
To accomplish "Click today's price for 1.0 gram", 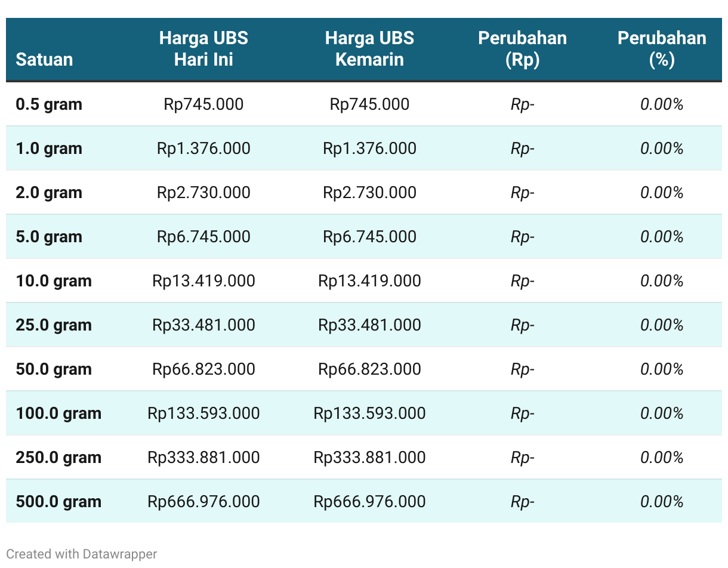I will click(203, 149).
